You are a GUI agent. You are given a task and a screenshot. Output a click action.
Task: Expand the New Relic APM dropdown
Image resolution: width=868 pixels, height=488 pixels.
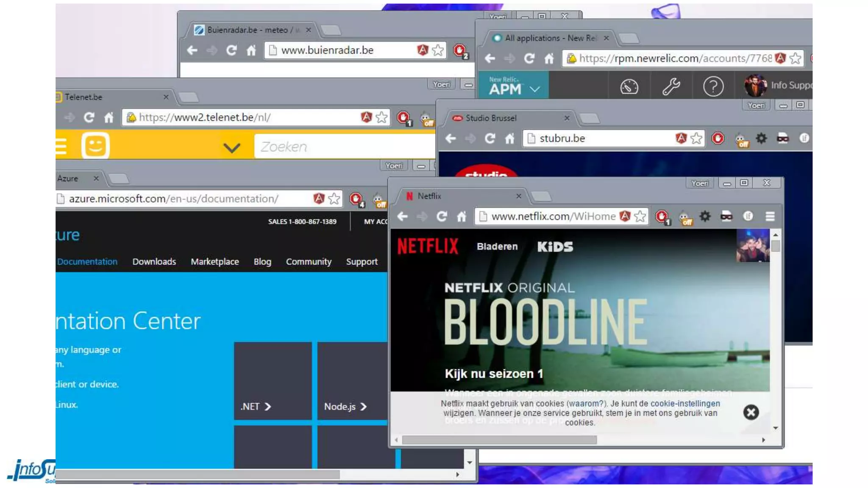coord(535,89)
